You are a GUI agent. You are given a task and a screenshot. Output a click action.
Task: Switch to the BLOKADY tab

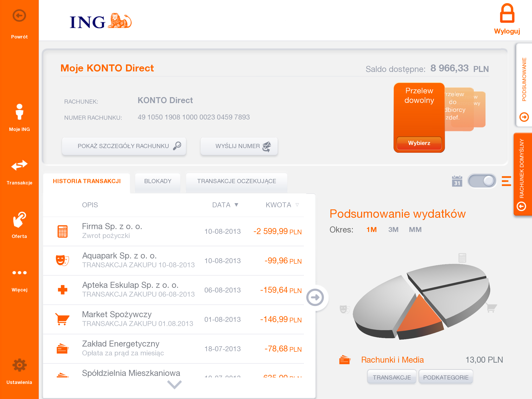[x=158, y=181]
